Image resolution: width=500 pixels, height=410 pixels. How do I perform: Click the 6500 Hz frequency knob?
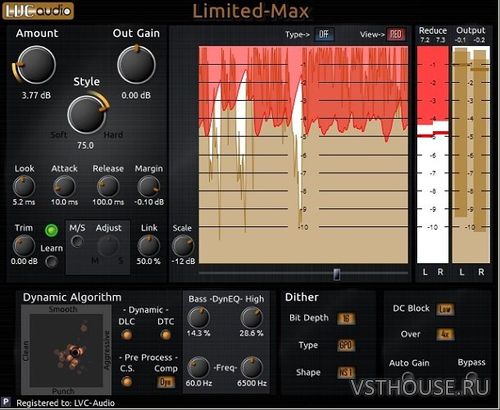point(252,367)
